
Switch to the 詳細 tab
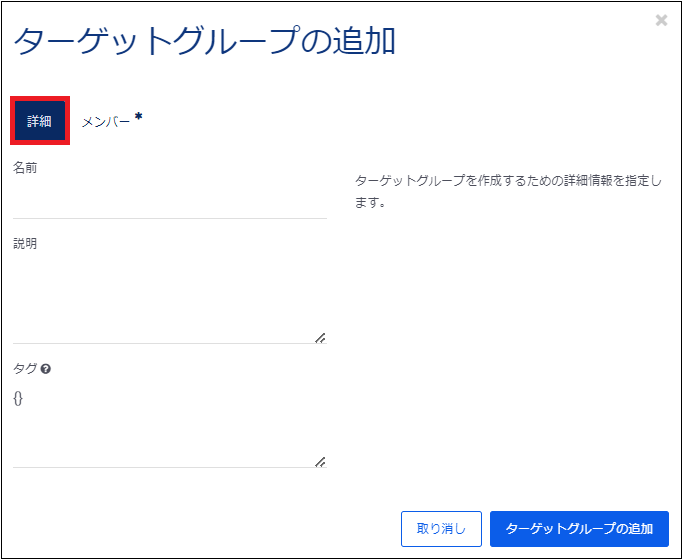40,121
